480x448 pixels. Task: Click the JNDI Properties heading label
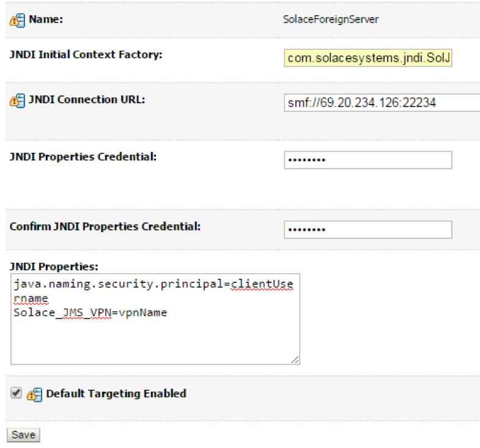point(54,266)
